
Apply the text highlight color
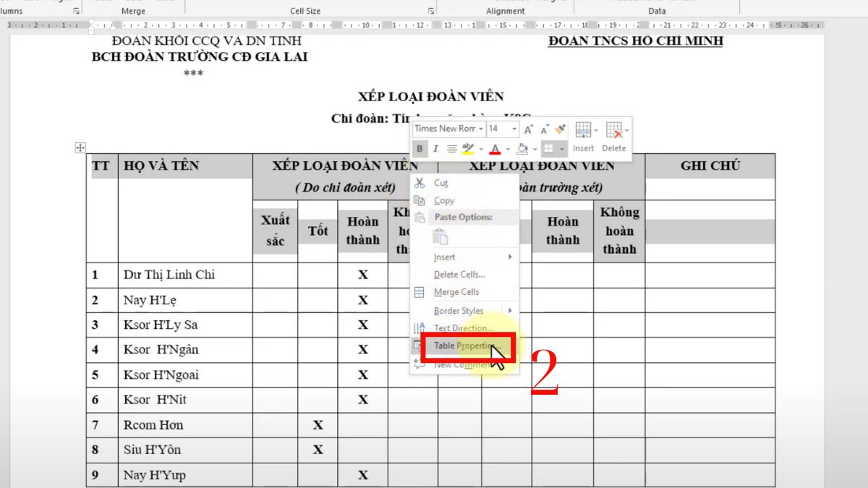pyautogui.click(x=467, y=149)
